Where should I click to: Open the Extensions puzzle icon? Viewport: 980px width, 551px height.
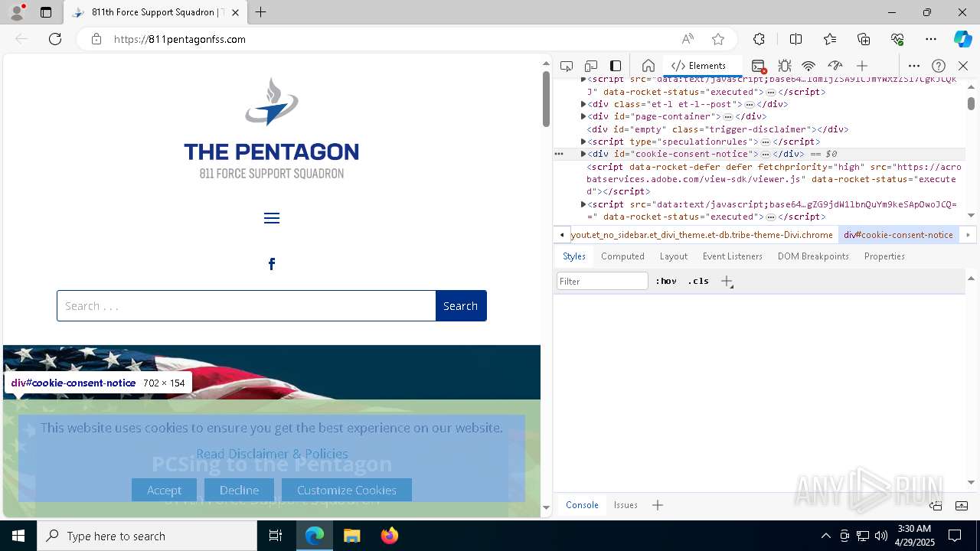tap(759, 39)
